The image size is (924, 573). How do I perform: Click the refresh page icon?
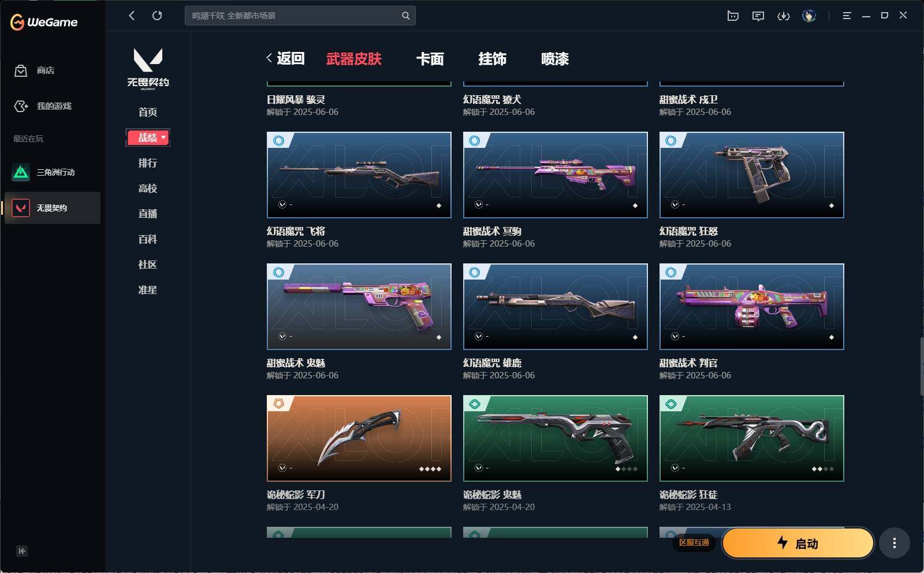pyautogui.click(x=157, y=16)
